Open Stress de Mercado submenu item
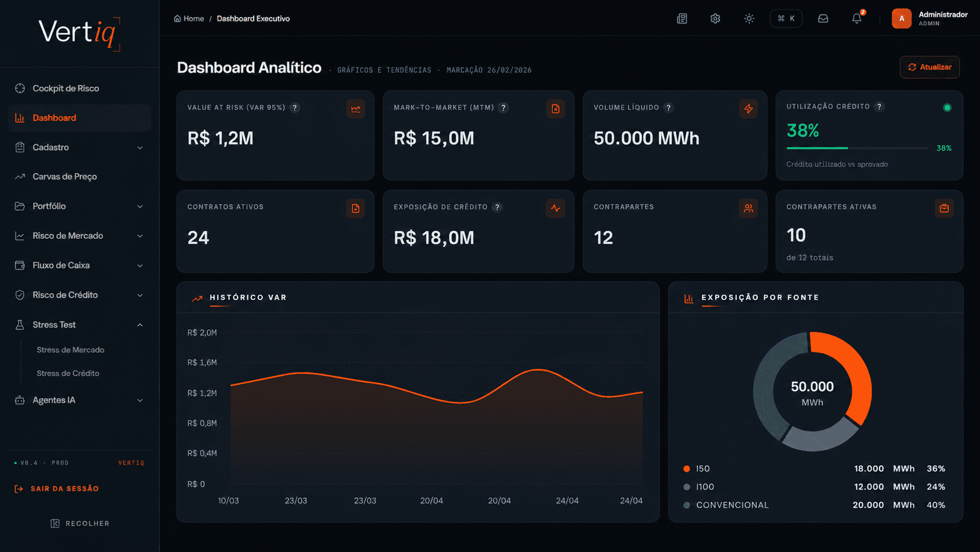The image size is (980, 552). [70, 350]
